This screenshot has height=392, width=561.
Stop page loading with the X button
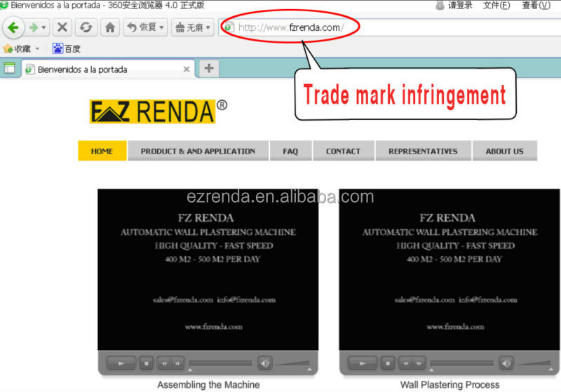click(62, 27)
